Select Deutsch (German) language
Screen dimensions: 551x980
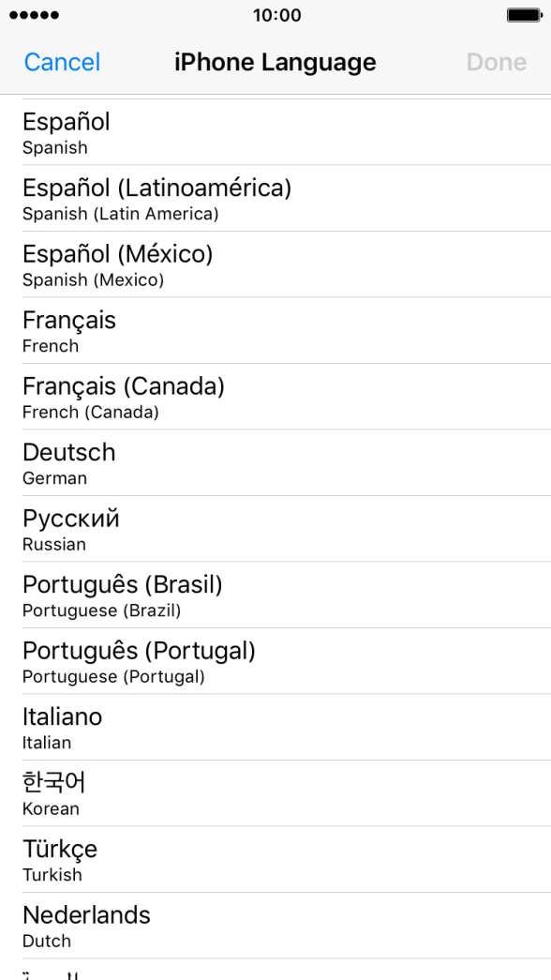(x=275, y=462)
